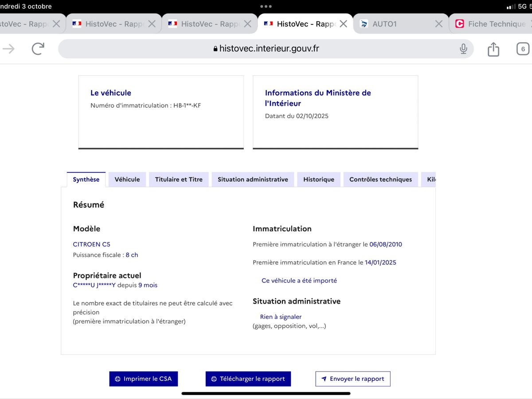Screen dimensions: 532x399
Task: Open the Contrôles techniques tab
Action: [380, 179]
